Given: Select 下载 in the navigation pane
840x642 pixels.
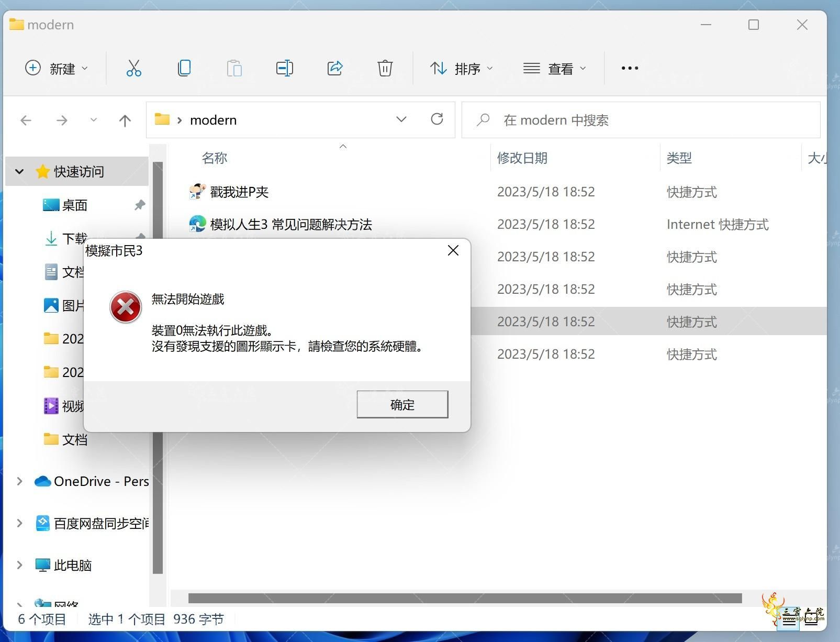Looking at the screenshot, I should [65, 239].
